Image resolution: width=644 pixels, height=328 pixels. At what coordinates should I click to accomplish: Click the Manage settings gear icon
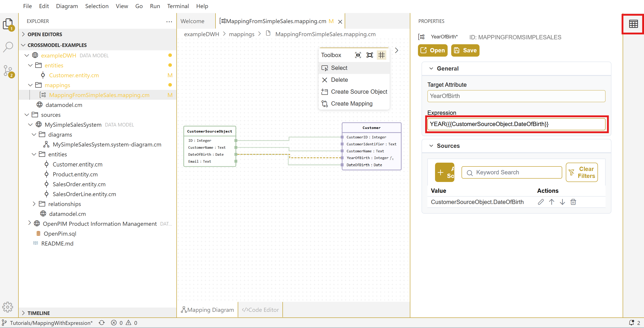point(7,307)
